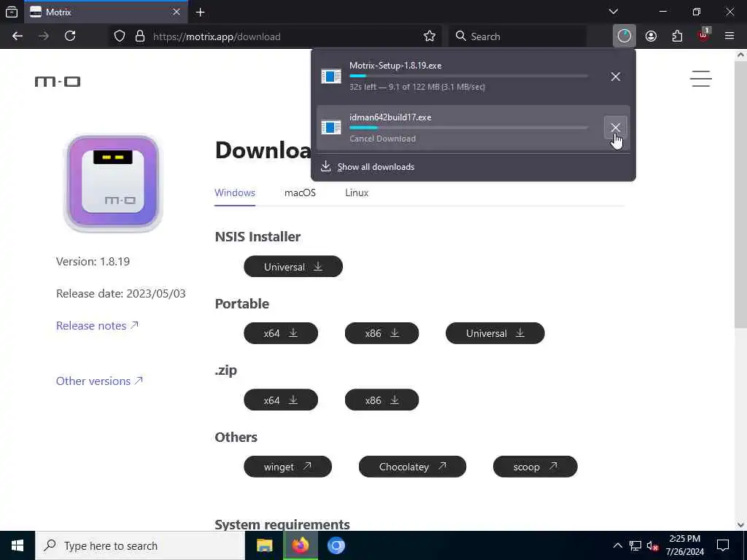Click the Motrix m-o logo
The height and width of the screenshot is (560, 747).
pyautogui.click(x=58, y=82)
